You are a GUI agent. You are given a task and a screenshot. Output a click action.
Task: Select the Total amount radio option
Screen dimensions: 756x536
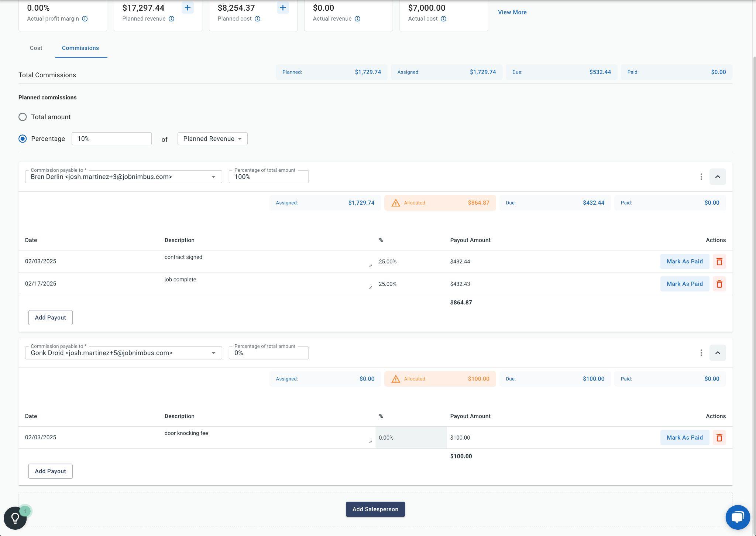(x=23, y=117)
